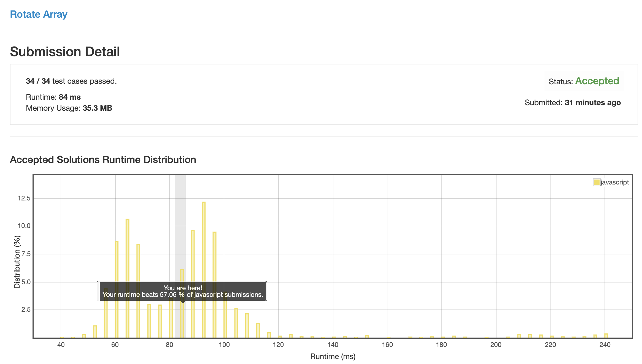Image resolution: width=642 pixels, height=364 pixels.
Task: Click the 'You are here!' tooltip
Action: (183, 291)
